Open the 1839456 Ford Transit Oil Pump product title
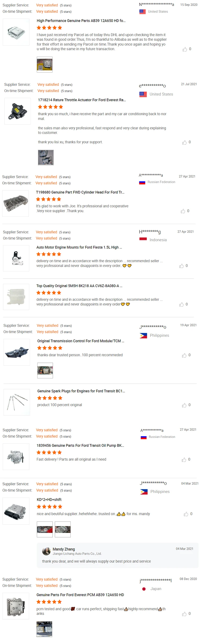The height and width of the screenshot is (644, 201). click(80, 445)
